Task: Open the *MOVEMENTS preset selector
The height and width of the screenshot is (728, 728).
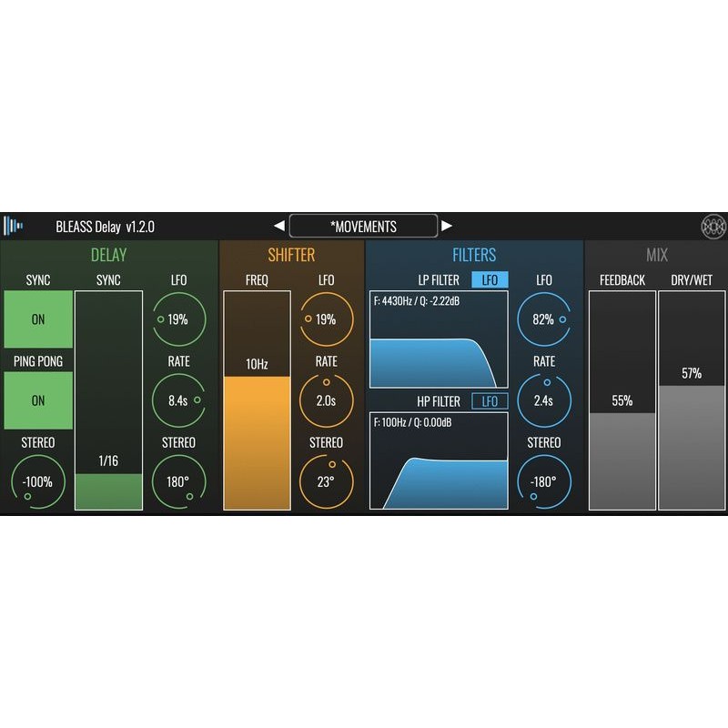Action: coord(362,225)
